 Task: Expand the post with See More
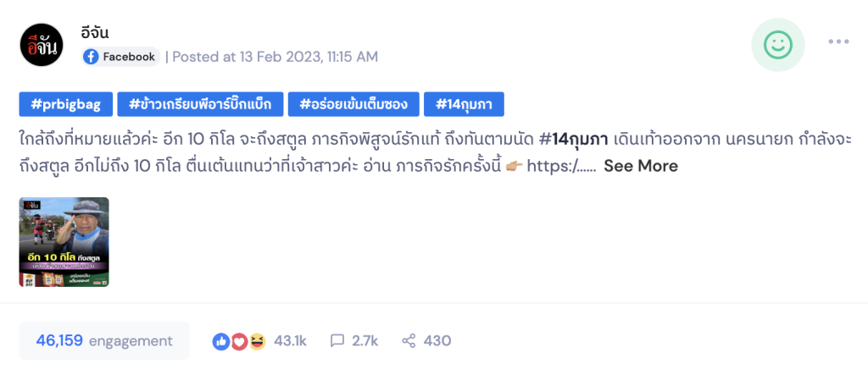[x=640, y=166]
